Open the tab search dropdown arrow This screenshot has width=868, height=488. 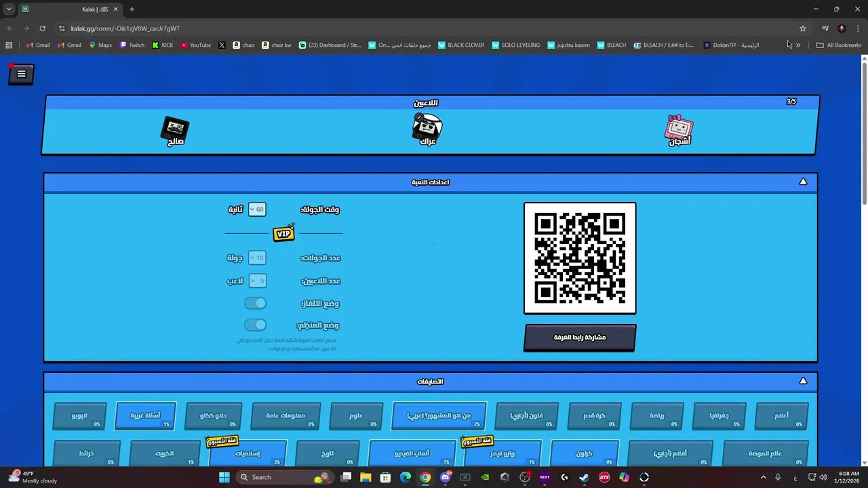[x=9, y=9]
